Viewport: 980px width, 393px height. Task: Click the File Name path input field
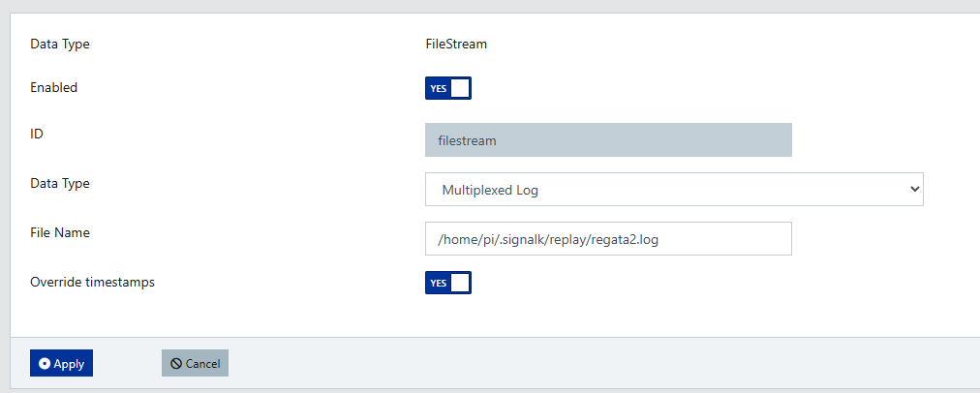click(608, 239)
